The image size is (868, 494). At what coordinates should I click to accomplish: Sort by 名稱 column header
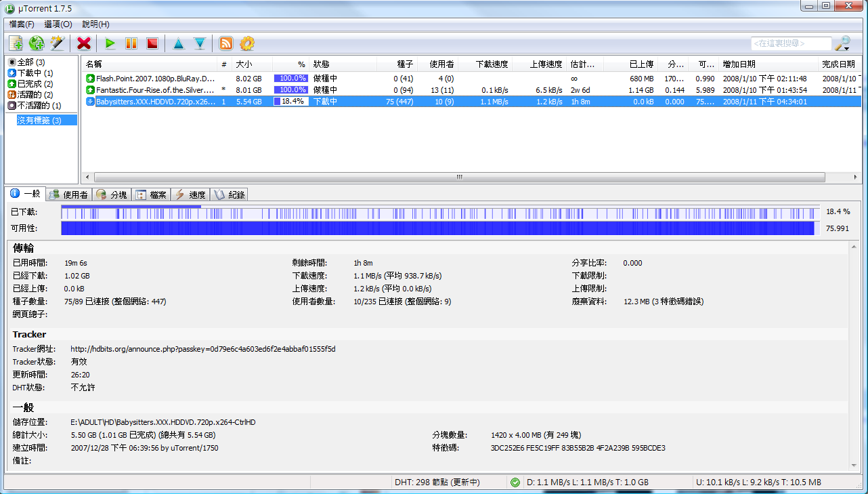point(150,64)
